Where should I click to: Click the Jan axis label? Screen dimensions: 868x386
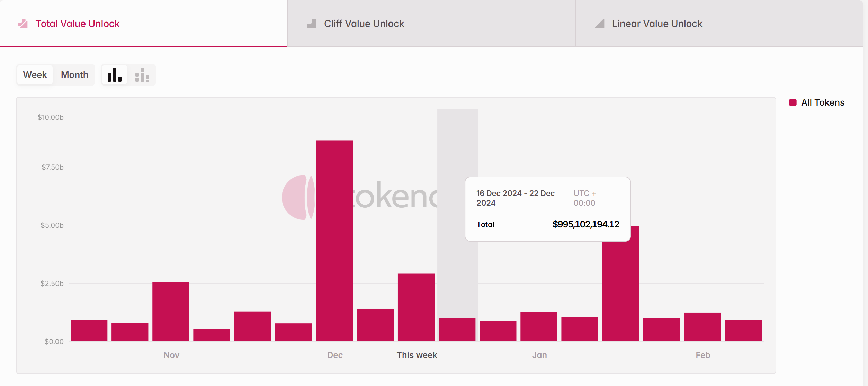539,355
